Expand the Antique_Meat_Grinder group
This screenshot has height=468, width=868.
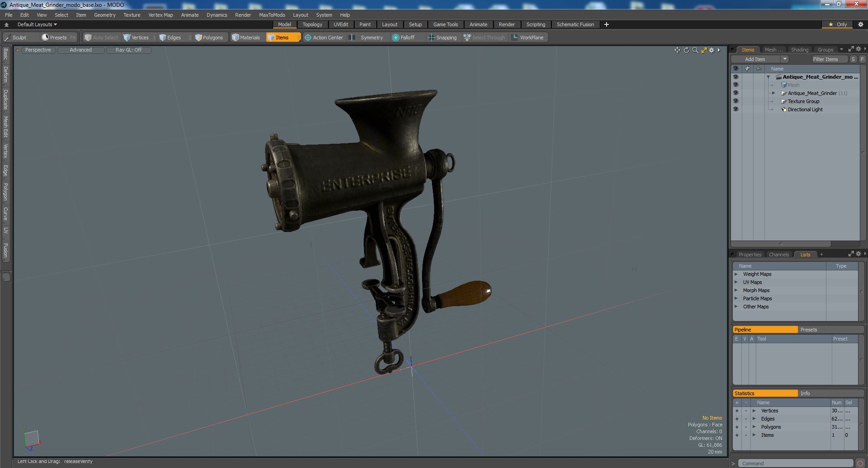point(773,93)
